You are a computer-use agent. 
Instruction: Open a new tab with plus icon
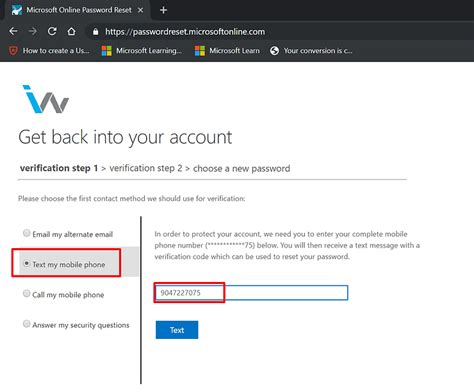[163, 10]
